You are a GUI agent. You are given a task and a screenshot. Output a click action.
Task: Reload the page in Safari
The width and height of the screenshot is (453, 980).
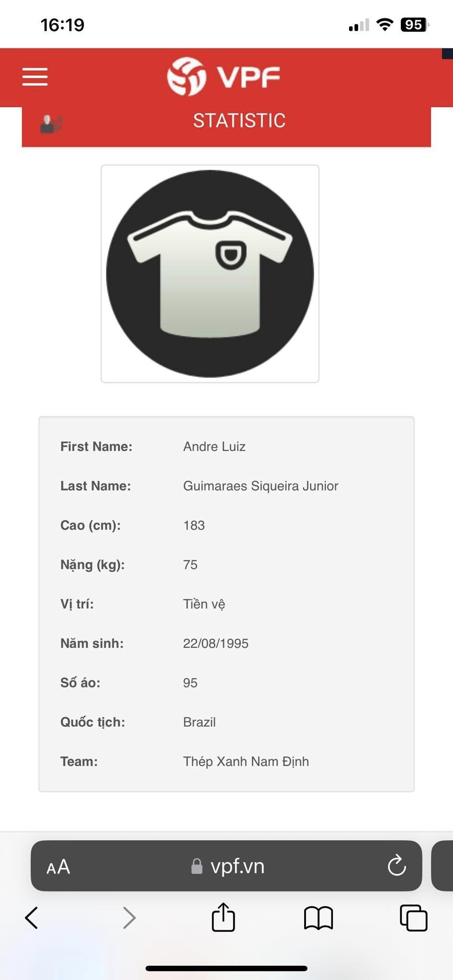pos(396,866)
